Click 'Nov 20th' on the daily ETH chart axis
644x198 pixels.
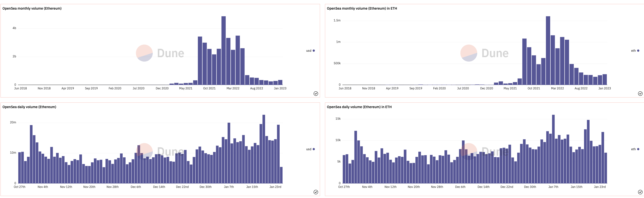pyautogui.click(x=414, y=187)
